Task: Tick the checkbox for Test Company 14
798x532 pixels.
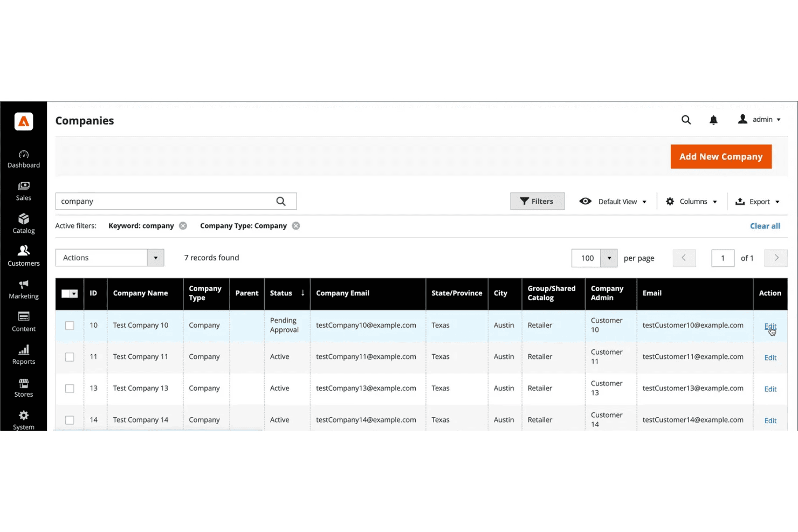Action: coord(70,420)
